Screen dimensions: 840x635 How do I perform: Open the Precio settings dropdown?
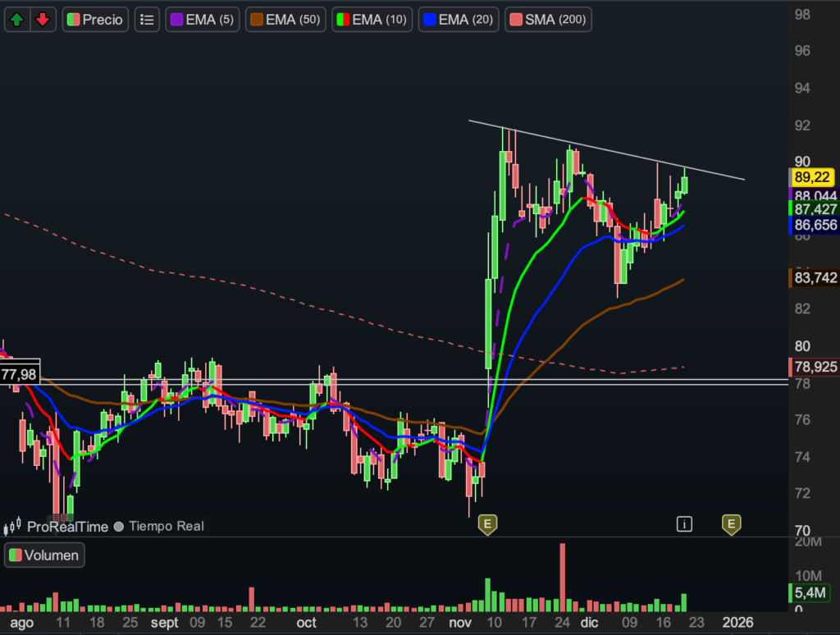click(x=95, y=20)
